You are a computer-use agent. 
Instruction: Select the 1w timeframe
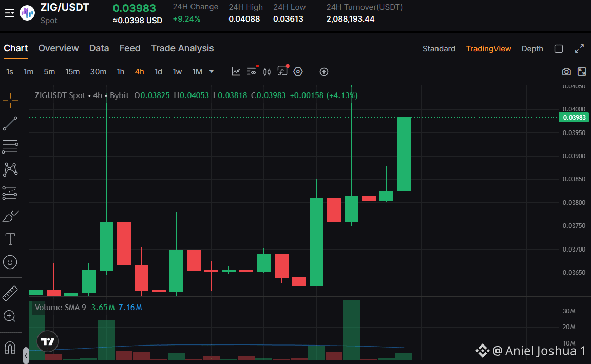pyautogui.click(x=177, y=71)
